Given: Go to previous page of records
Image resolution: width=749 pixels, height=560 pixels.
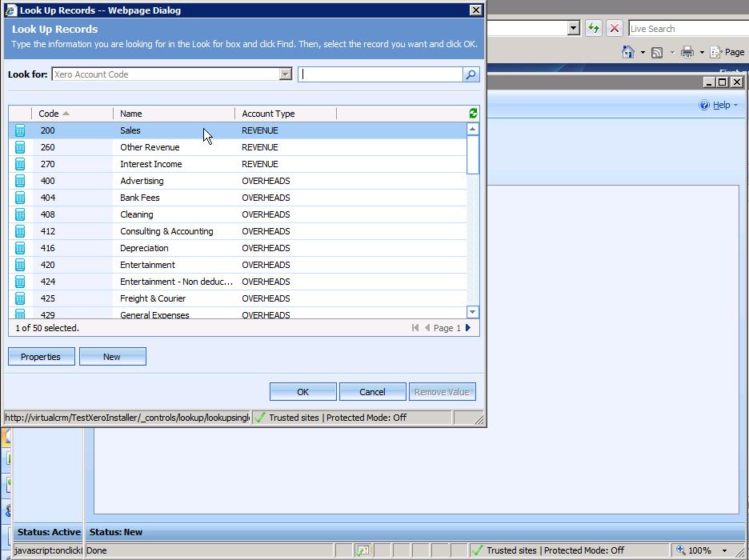Looking at the screenshot, I should coord(427,327).
